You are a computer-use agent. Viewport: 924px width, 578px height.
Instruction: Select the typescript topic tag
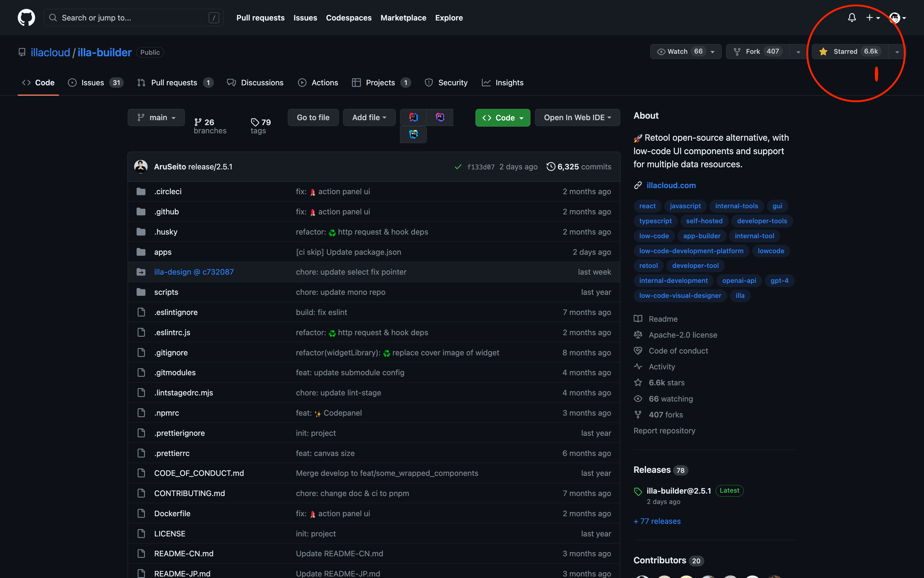(655, 221)
